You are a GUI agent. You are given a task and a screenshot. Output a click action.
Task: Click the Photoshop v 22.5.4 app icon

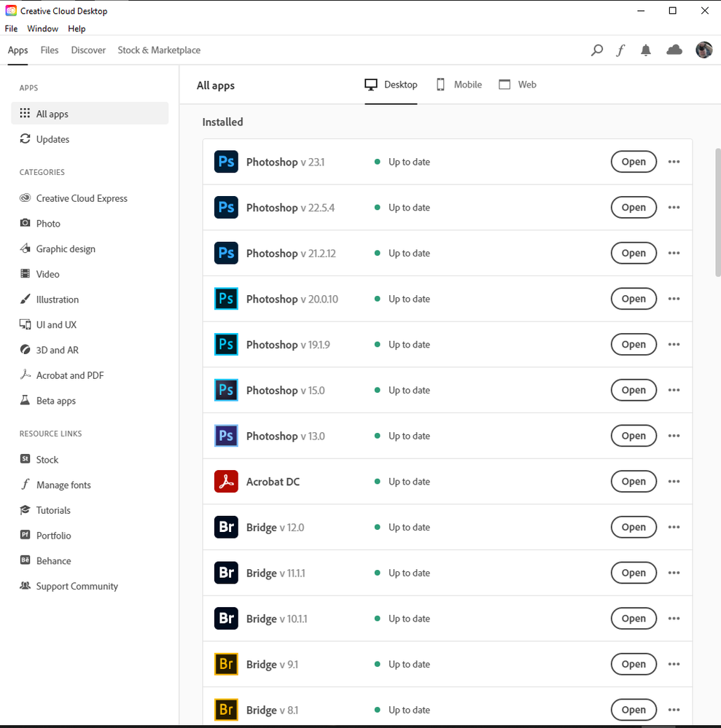(x=226, y=207)
